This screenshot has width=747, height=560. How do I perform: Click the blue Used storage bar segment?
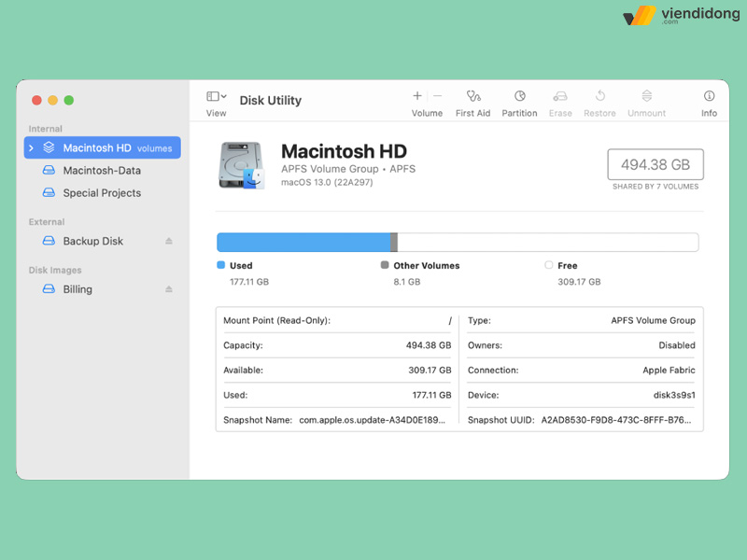(303, 243)
